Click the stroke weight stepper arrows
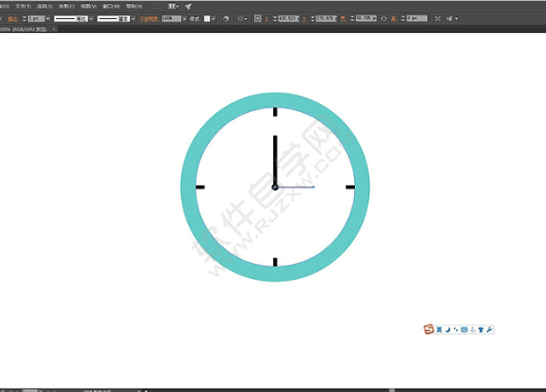Image resolution: width=546 pixels, height=392 pixels. 25,19
